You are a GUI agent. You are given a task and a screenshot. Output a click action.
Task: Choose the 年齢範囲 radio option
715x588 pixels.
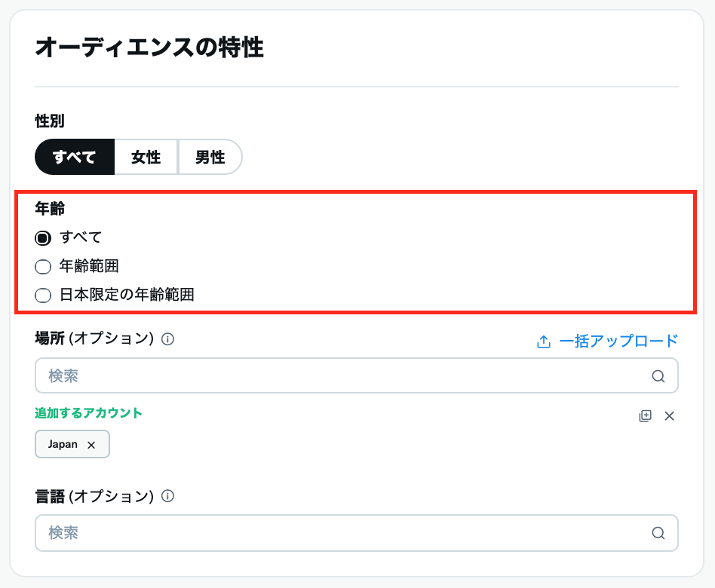pos(43,267)
